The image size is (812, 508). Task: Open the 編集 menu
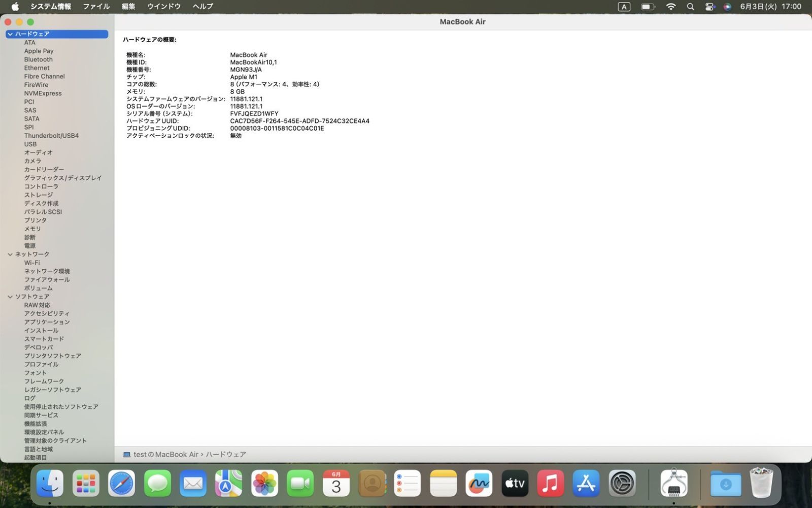coord(128,7)
